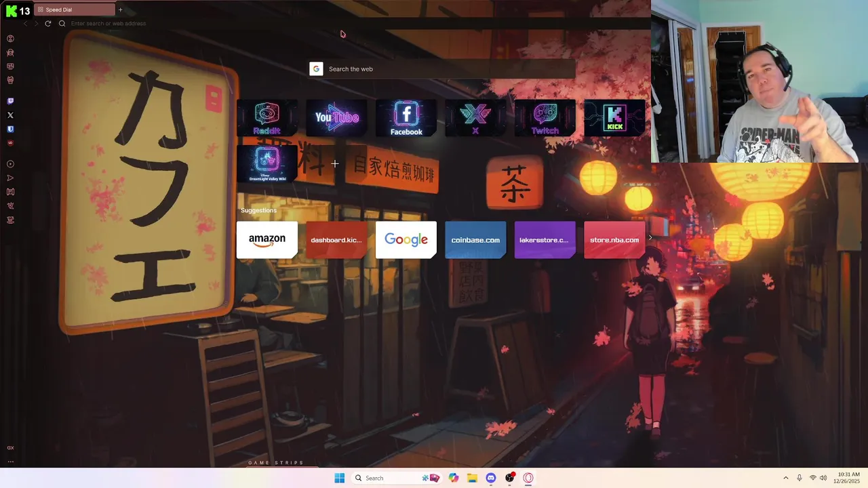Open sidebar three-dot menu
Image resolution: width=868 pixels, height=488 pixels.
pyautogui.click(x=10, y=462)
